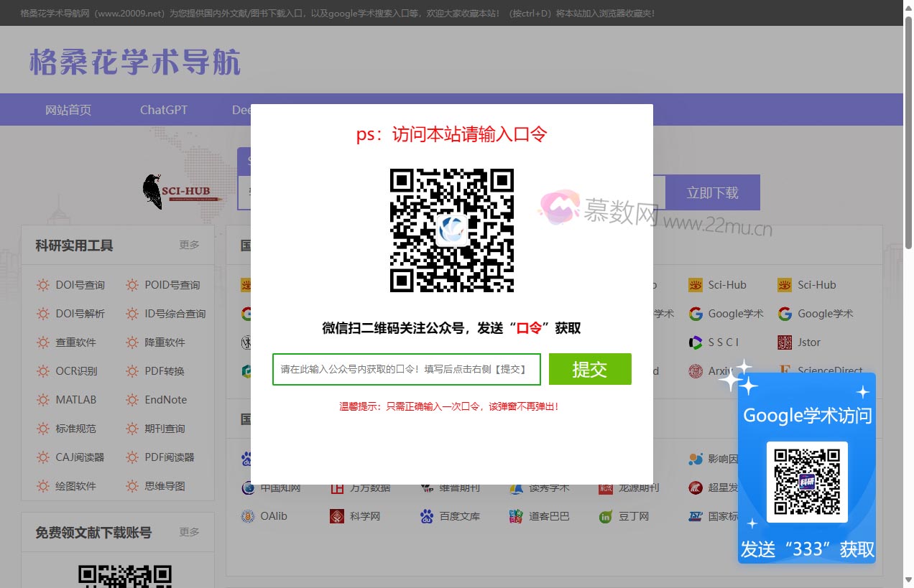Click 更多 next to 科研实用工具
Screen dimensions: 914x588
click(x=189, y=245)
